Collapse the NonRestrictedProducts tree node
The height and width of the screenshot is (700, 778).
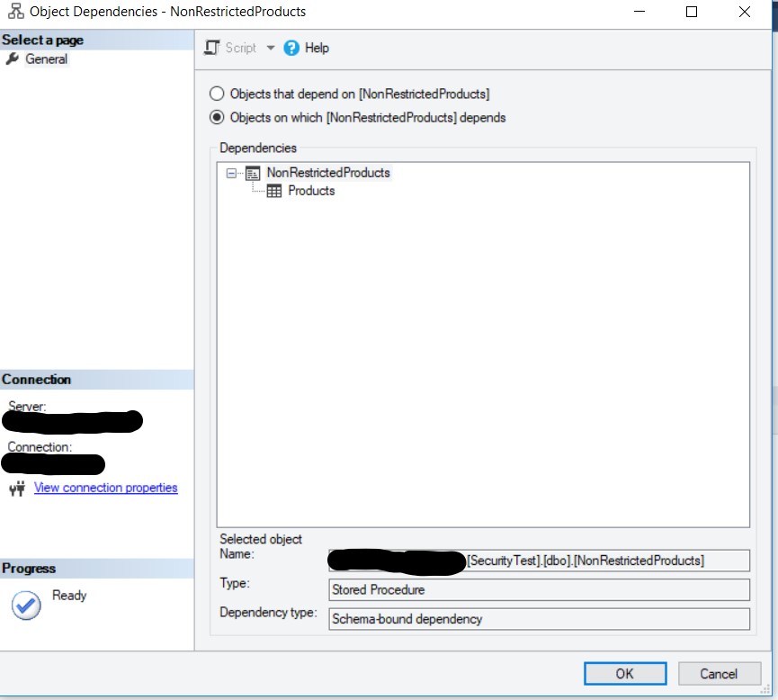pos(232,173)
